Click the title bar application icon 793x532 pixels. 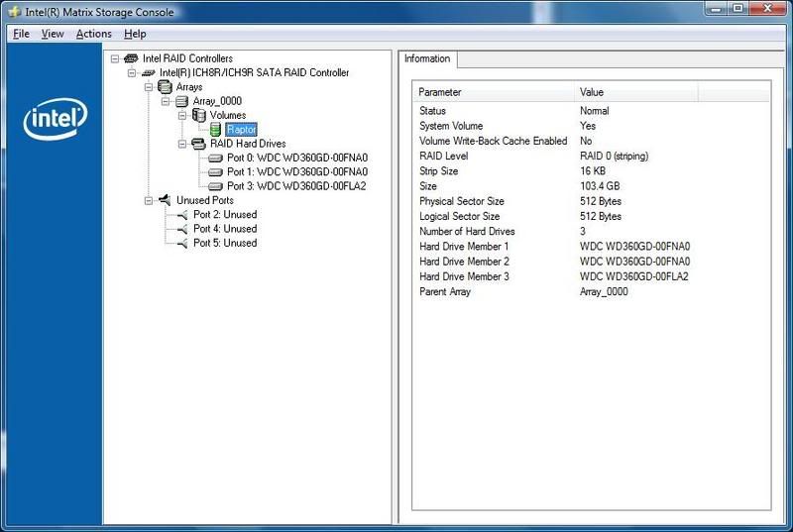[x=15, y=12]
